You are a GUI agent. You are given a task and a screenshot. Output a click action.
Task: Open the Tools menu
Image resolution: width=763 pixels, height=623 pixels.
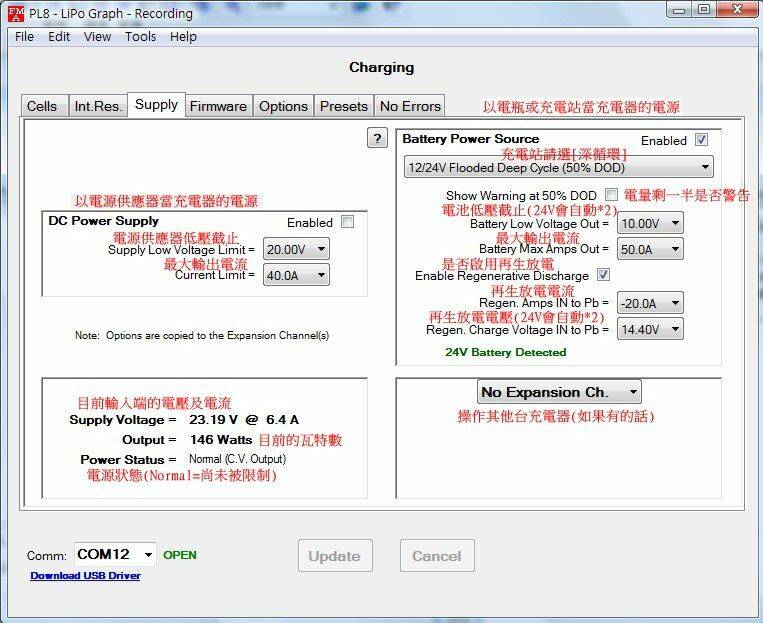pyautogui.click(x=140, y=37)
